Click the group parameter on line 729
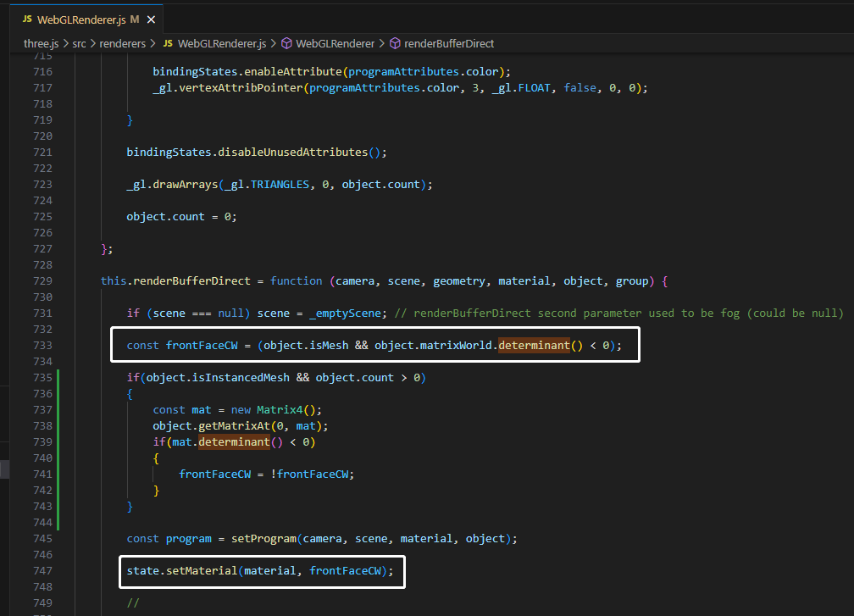This screenshot has width=854, height=616. point(632,281)
